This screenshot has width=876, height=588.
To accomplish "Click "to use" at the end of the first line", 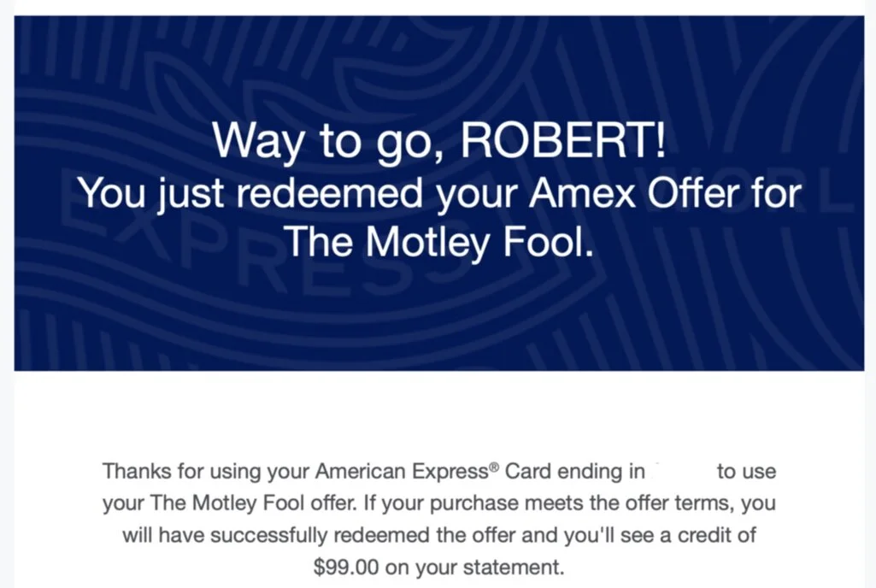I will click(x=746, y=472).
